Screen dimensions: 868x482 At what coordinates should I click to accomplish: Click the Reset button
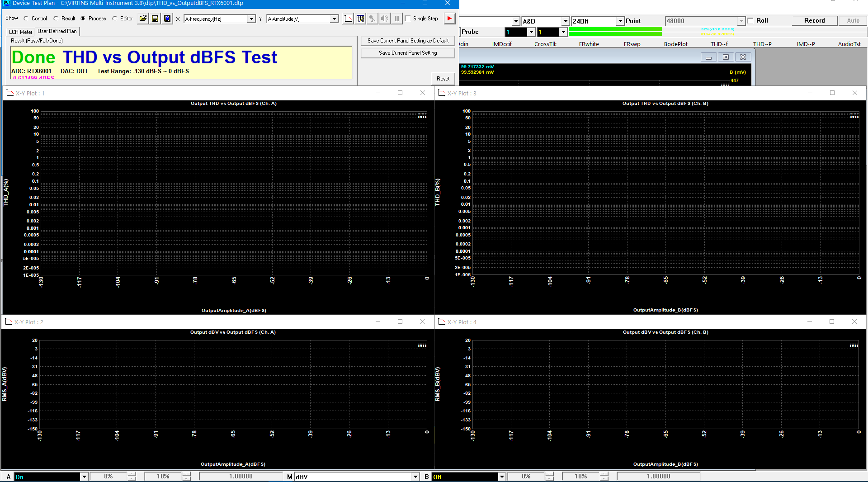[x=443, y=79]
